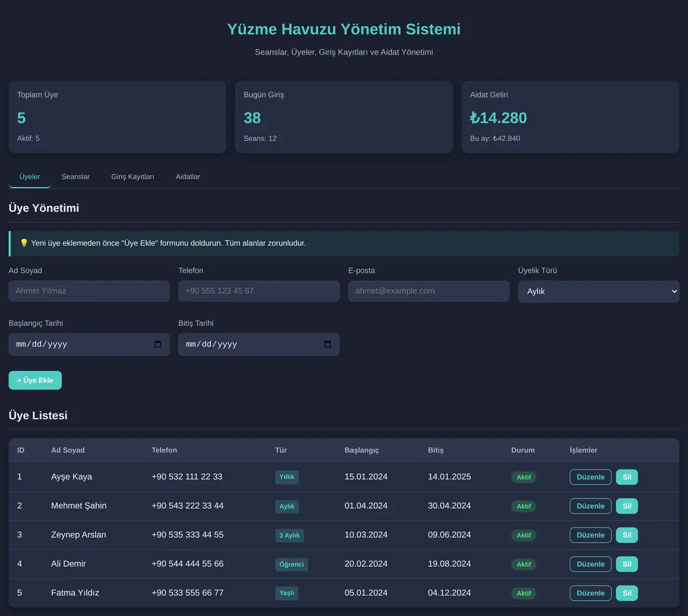The image size is (688, 616).
Task: Expand the Üyelik Türü dropdown
Action: pos(599,291)
